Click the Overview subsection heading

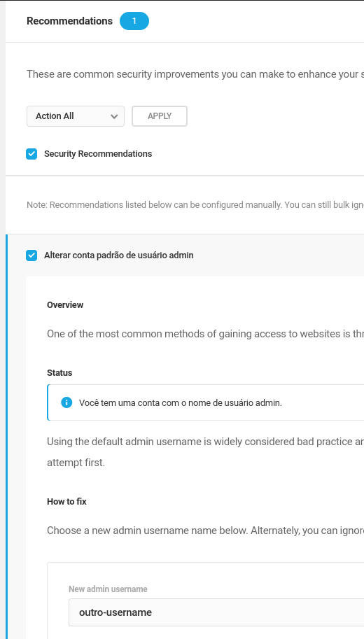pos(65,305)
